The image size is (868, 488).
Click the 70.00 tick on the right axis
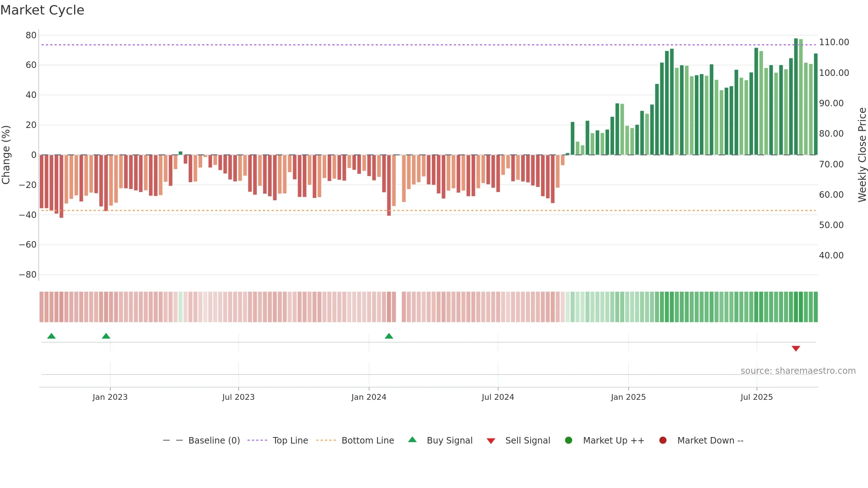coord(831,164)
